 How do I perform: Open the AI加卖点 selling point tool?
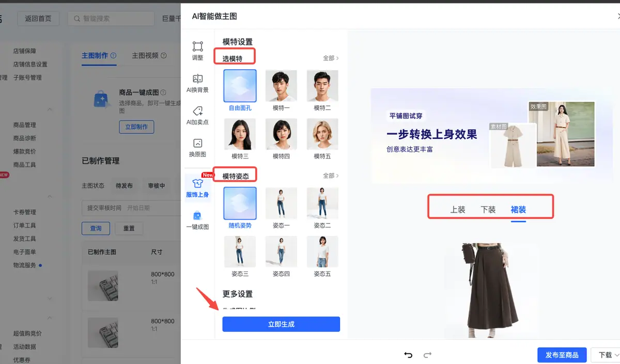(197, 115)
